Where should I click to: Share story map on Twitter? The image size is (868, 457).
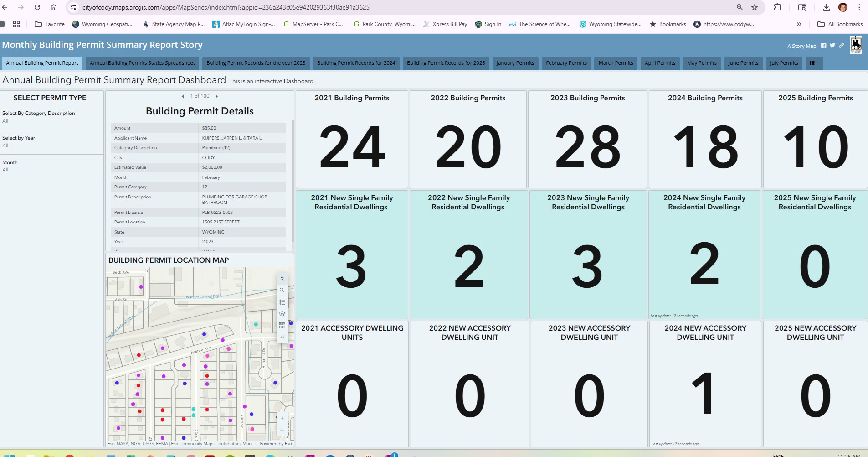point(832,46)
